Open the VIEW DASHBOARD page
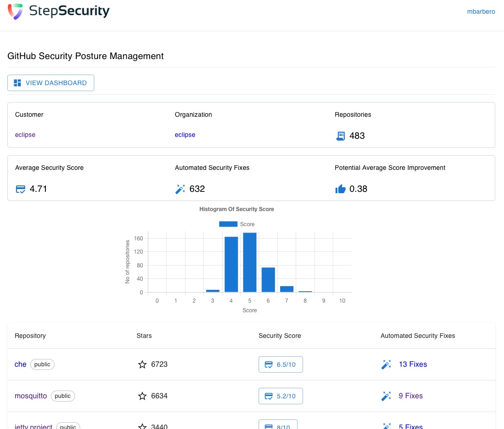The width and height of the screenshot is (504, 429). pyautogui.click(x=51, y=83)
